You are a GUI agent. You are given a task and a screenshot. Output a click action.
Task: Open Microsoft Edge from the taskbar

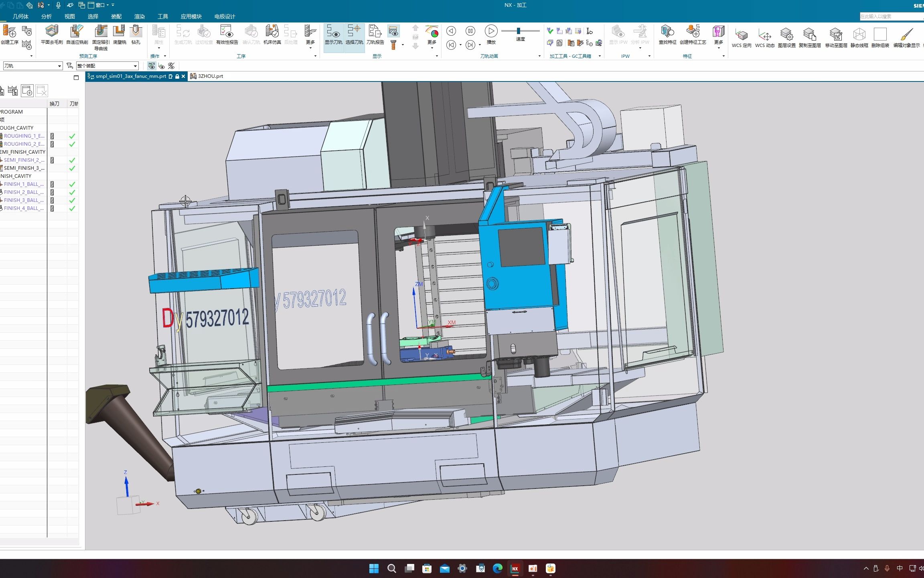pos(497,568)
